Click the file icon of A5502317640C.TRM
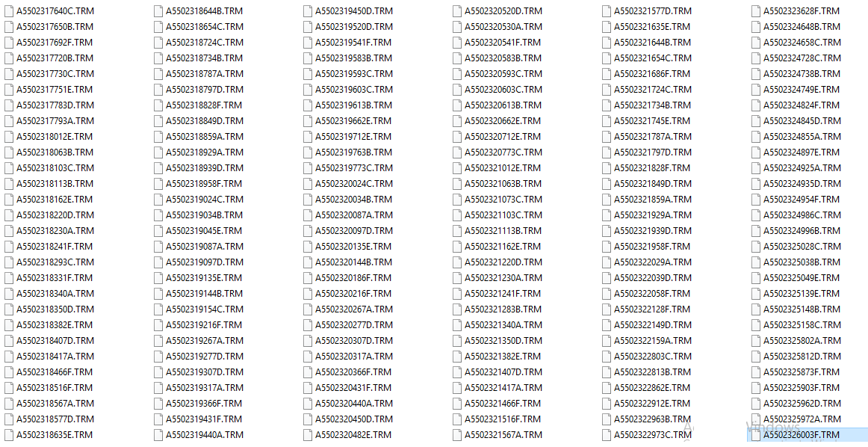Viewport: 868px width, 447px height. pos(9,10)
